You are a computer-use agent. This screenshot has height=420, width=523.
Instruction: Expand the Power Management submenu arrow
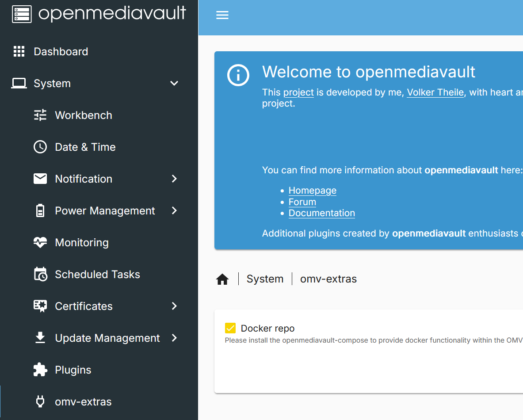[174, 211]
